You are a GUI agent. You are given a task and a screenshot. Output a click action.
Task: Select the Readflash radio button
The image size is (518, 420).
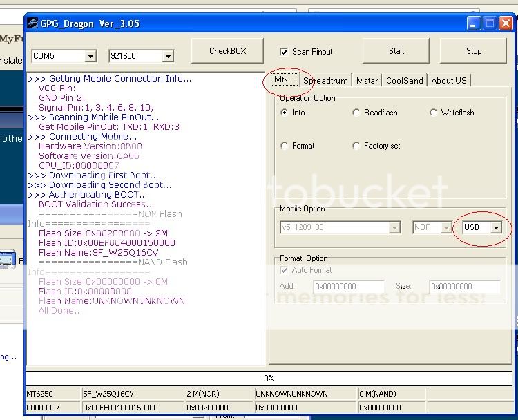(356, 113)
